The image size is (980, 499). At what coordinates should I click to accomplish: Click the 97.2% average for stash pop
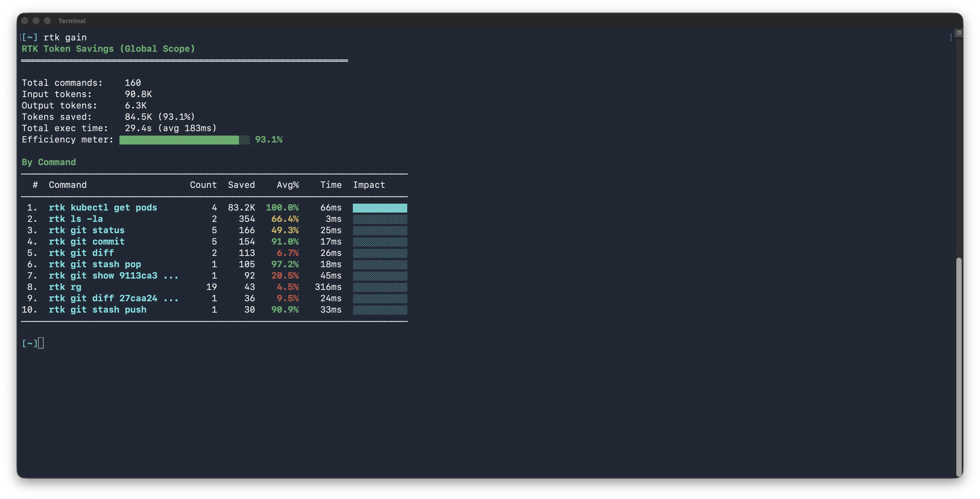tap(285, 264)
